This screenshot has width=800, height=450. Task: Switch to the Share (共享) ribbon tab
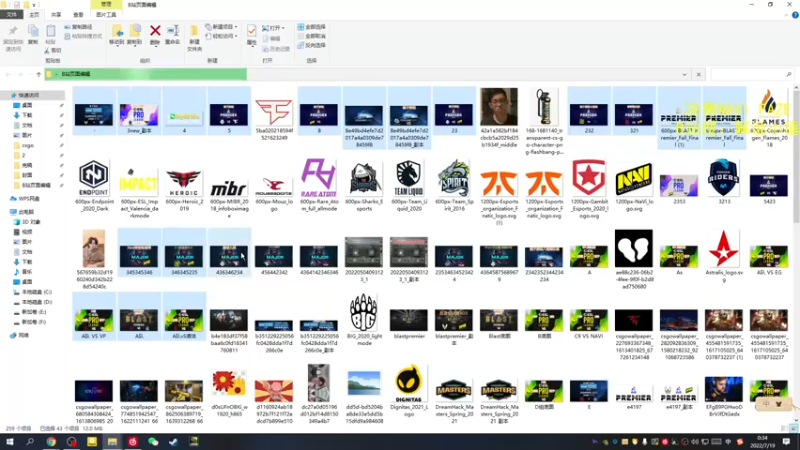tap(56, 15)
